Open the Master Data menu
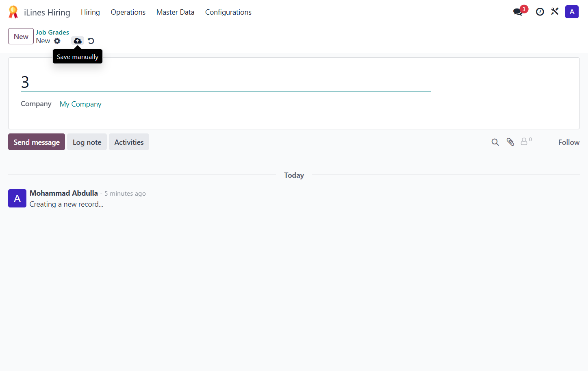This screenshot has width=588, height=371. [176, 12]
